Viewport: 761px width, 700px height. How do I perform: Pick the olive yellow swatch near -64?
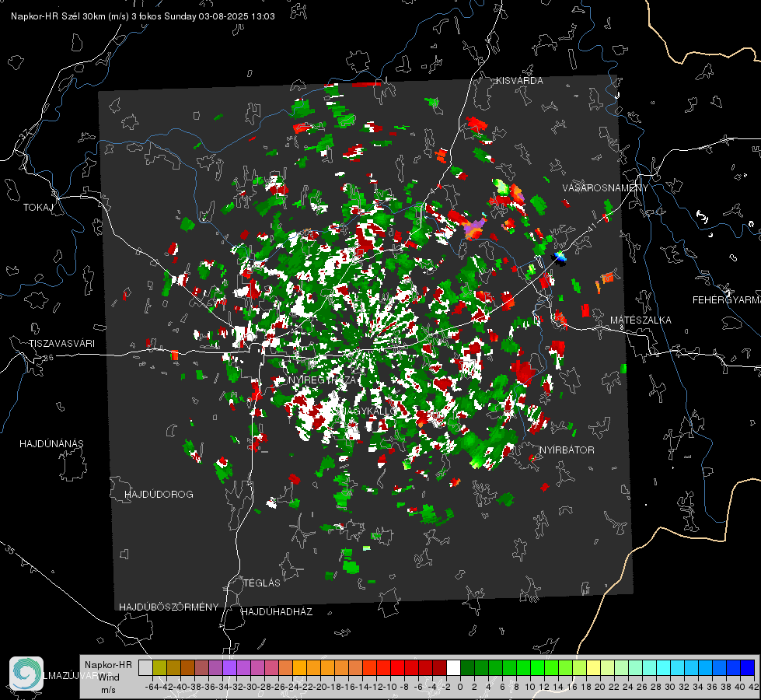159,667
